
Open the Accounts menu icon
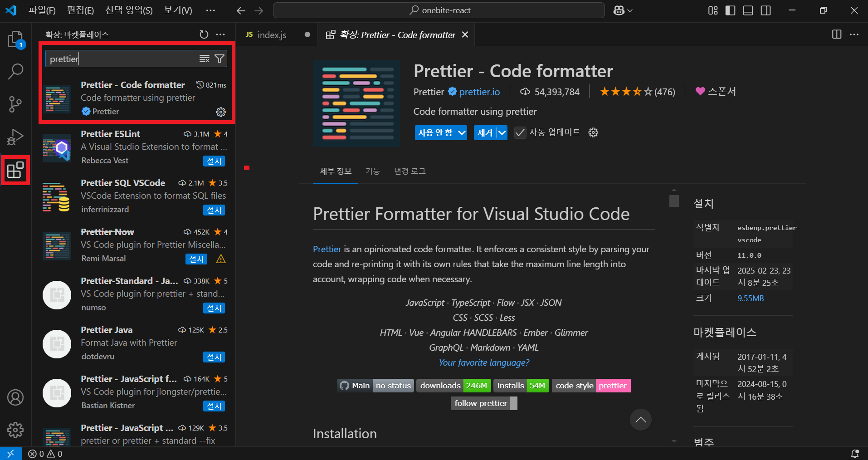15,397
